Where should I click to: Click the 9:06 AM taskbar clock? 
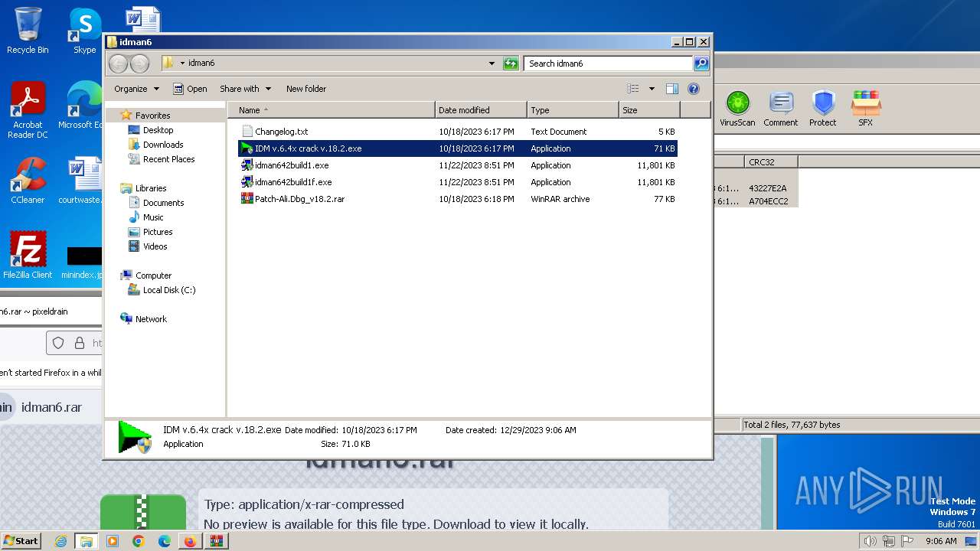pyautogui.click(x=941, y=541)
